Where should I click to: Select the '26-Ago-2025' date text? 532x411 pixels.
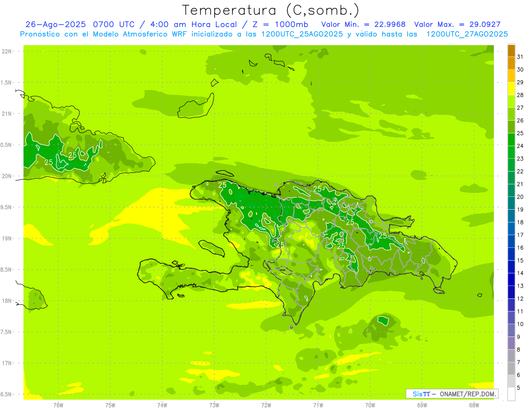pos(55,24)
